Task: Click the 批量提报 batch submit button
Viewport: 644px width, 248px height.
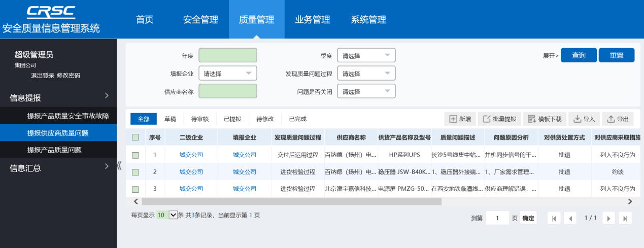Action: 499,119
